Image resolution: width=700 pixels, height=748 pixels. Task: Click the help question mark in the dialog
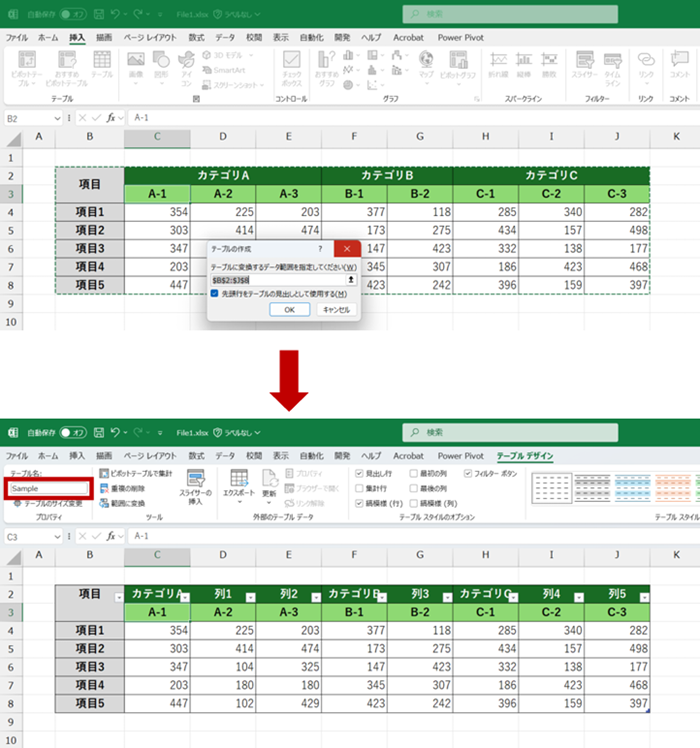pos(319,248)
